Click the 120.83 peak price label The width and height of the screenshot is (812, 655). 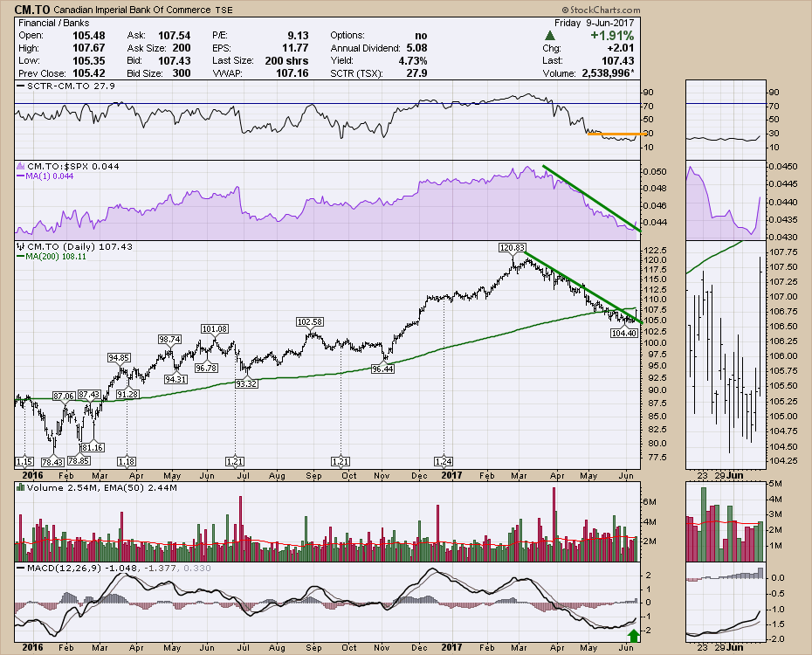click(513, 248)
